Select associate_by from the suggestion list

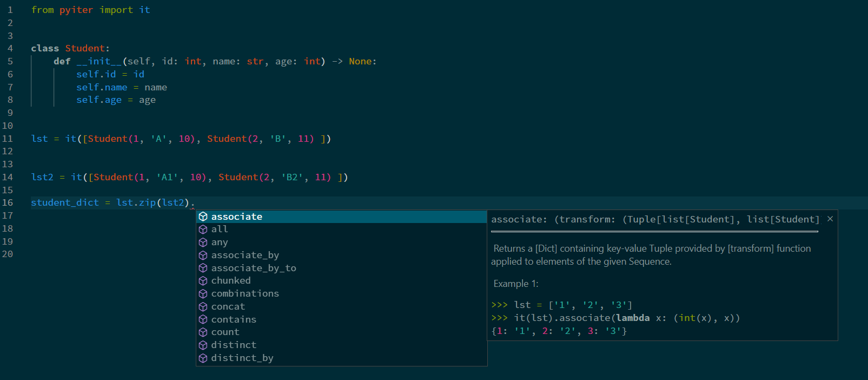(245, 255)
